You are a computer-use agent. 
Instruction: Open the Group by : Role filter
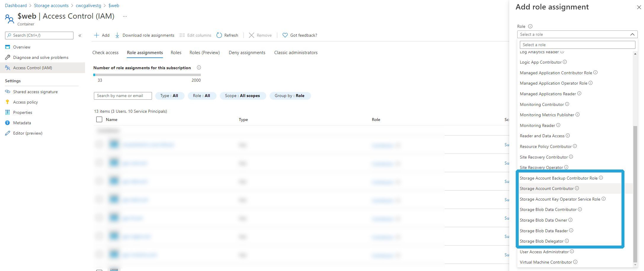(x=290, y=96)
